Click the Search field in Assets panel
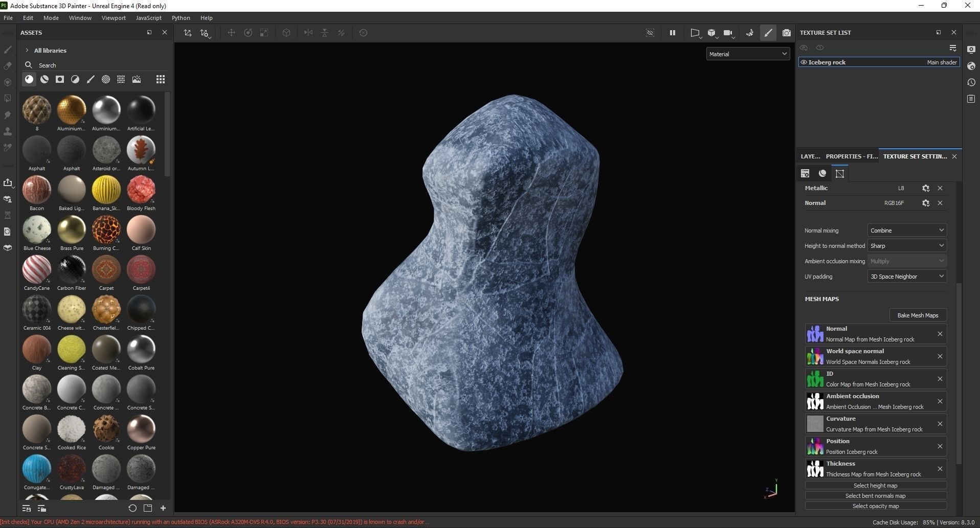Viewport: 980px width, 528px height. point(97,65)
